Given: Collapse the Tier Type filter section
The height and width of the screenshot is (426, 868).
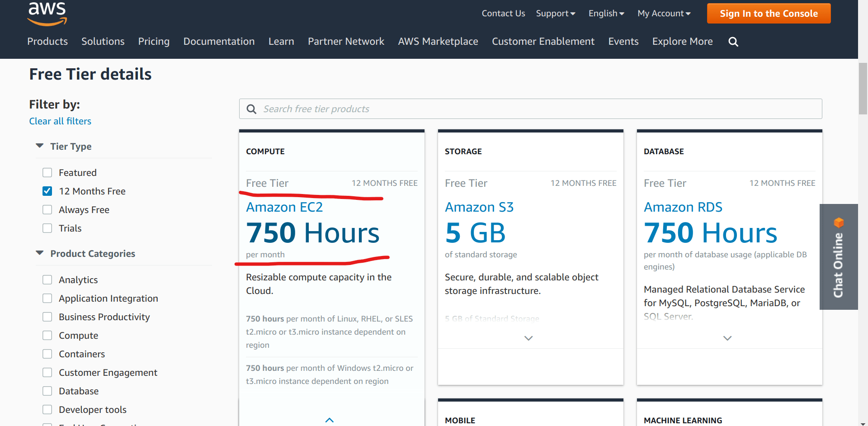Looking at the screenshot, I should click(x=39, y=146).
